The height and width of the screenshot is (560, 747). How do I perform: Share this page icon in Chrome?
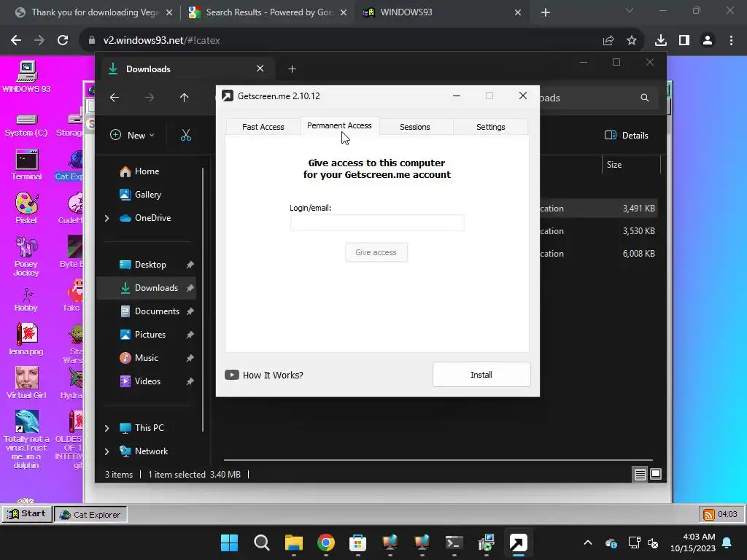coord(608,41)
